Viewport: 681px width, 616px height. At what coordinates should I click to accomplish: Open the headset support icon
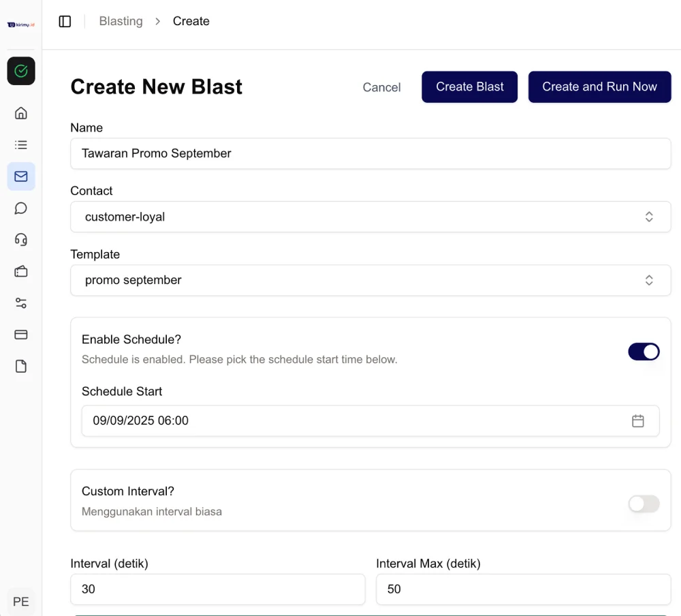[21, 239]
